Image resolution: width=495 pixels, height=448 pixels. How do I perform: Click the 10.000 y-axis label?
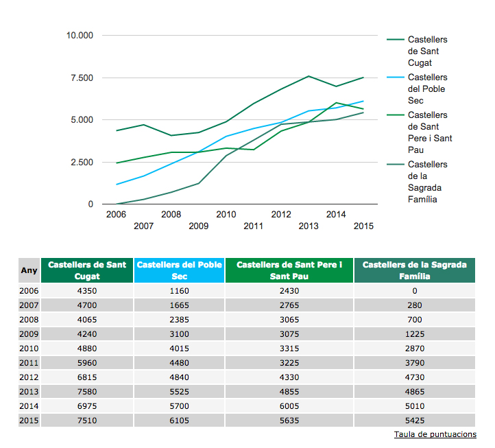80,36
